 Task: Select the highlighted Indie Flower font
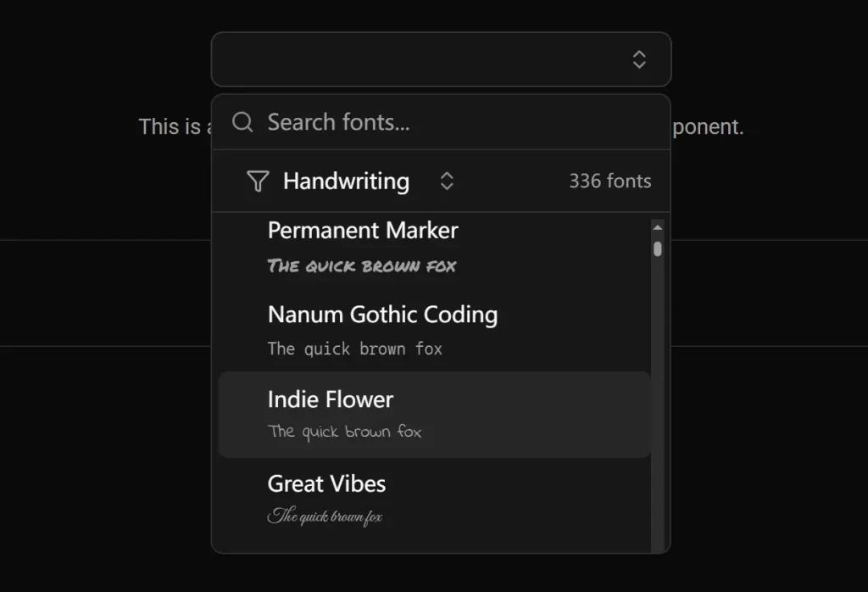click(331, 399)
